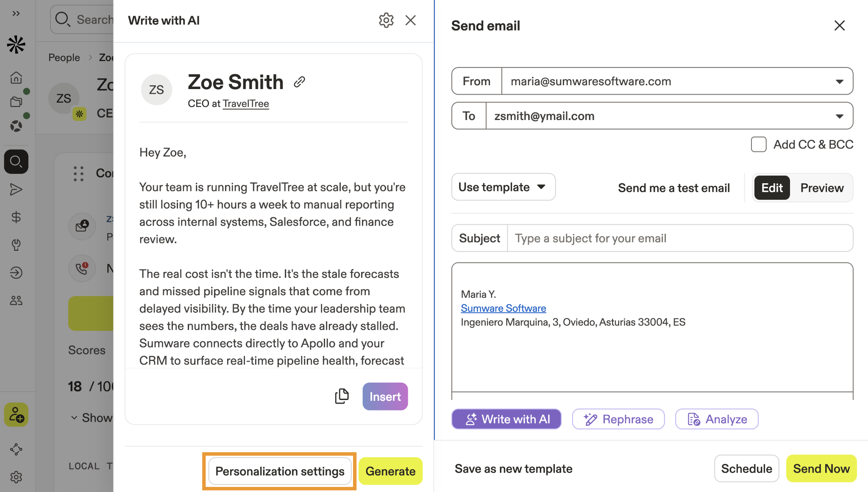Open Write with AI settings gear

point(386,20)
